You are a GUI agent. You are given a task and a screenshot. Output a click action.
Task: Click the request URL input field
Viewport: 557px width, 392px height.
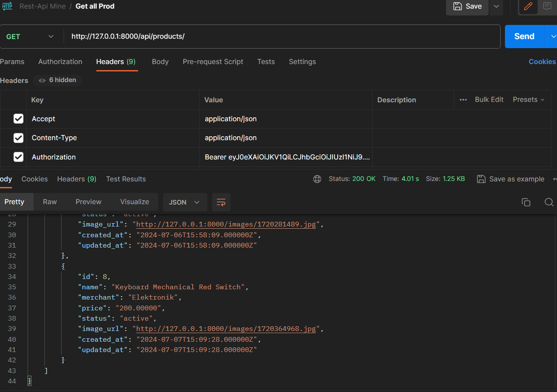(x=282, y=37)
